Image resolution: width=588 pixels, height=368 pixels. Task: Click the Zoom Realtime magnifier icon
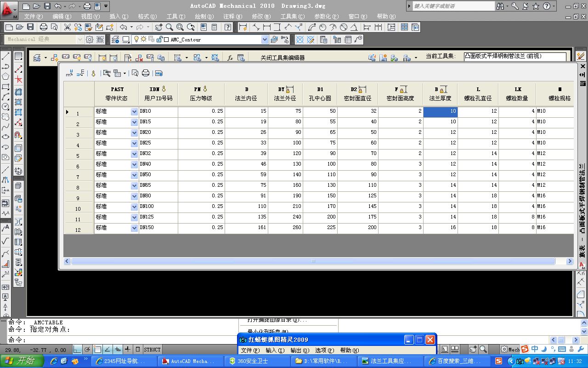170,27
